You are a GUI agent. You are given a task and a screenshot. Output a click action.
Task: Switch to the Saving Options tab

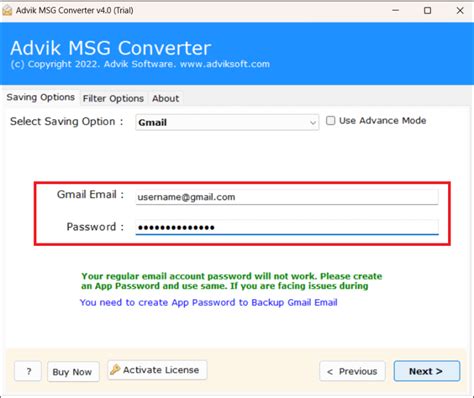click(41, 97)
